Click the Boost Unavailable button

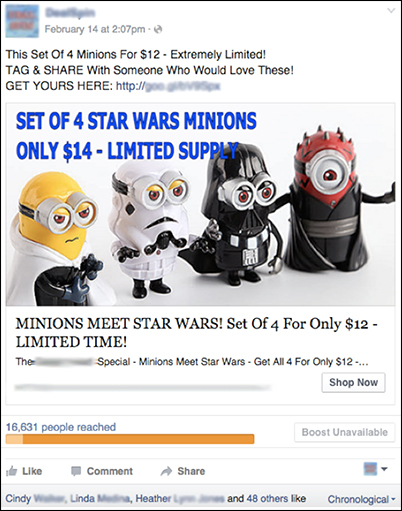[345, 432]
